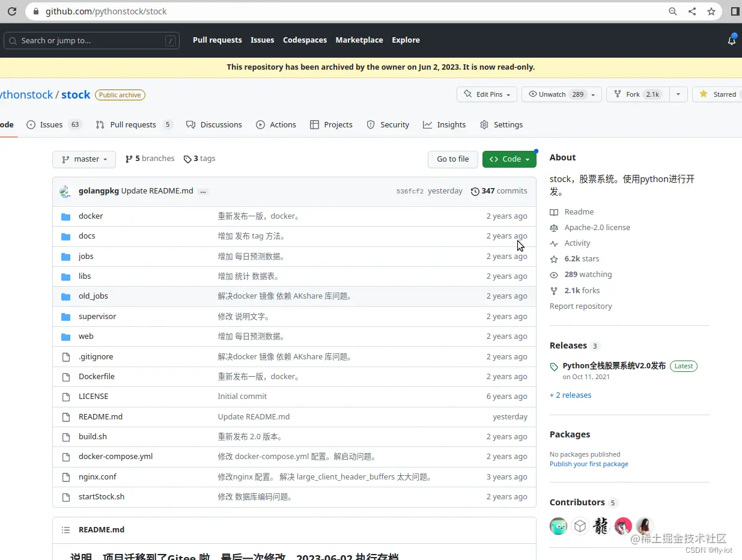Open Codespaces in the top navigation
Screen dimensions: 742x560
305,40
